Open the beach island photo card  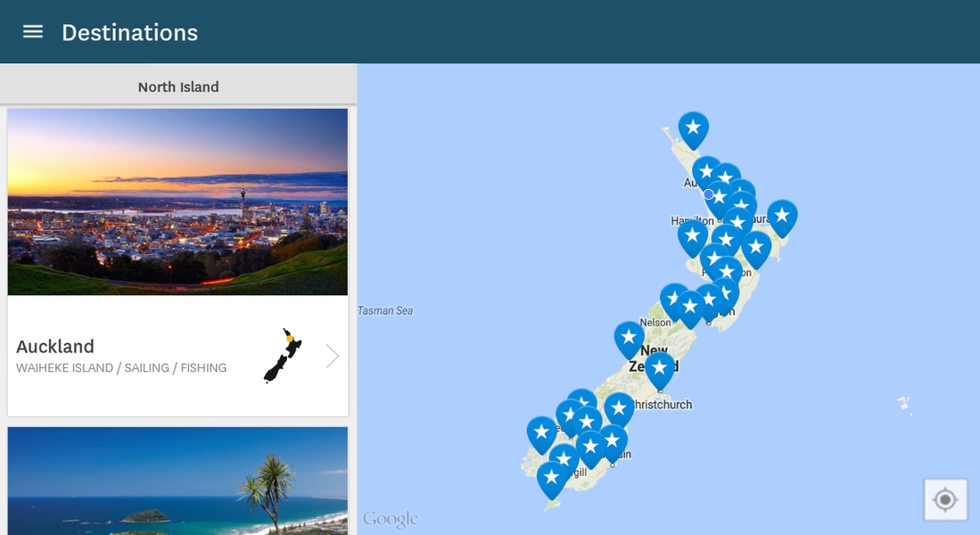point(177,481)
